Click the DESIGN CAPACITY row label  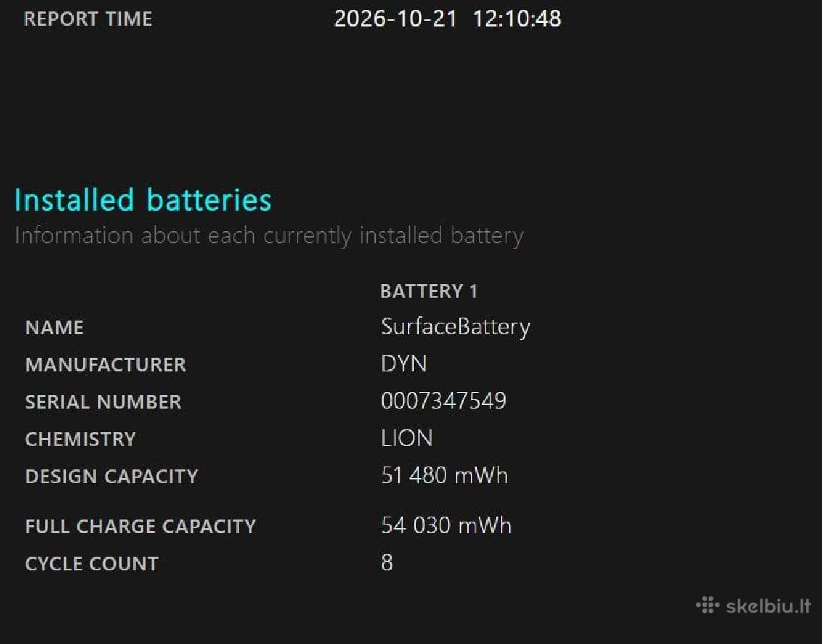coord(112,477)
